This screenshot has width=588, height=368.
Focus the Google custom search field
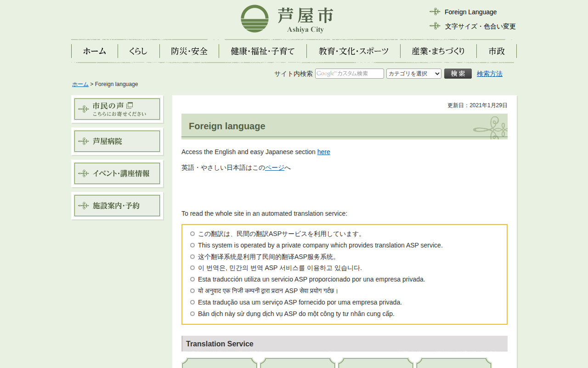[349, 74]
